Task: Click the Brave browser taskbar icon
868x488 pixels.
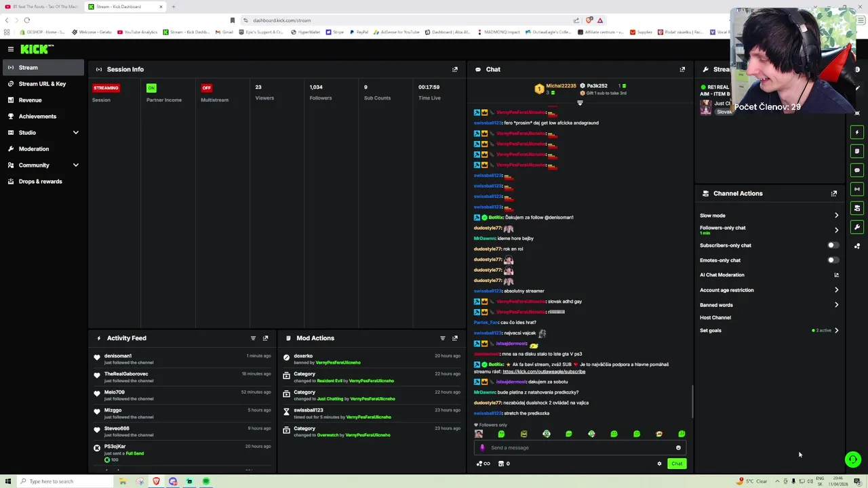Action: [156, 481]
